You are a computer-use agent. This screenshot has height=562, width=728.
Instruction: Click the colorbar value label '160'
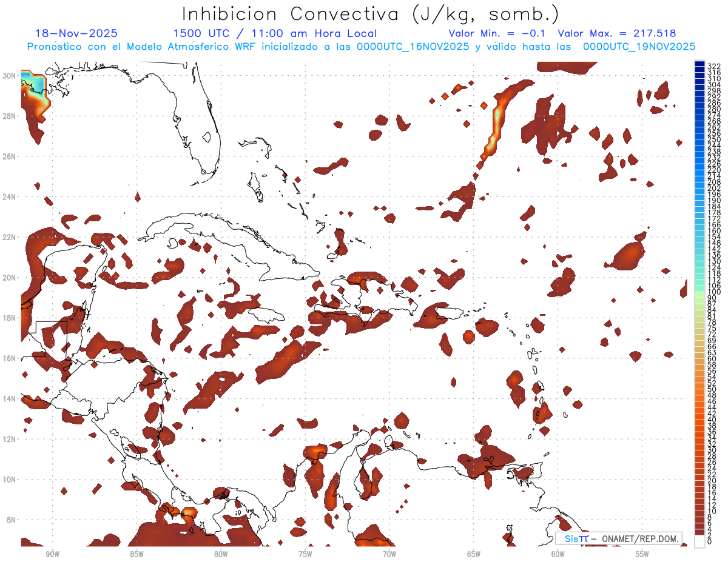714,231
